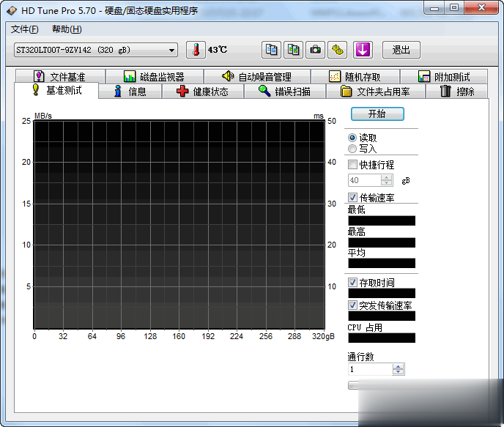Open the 磁盘监视器 tab
This screenshot has width=504, height=427.
pos(155,77)
